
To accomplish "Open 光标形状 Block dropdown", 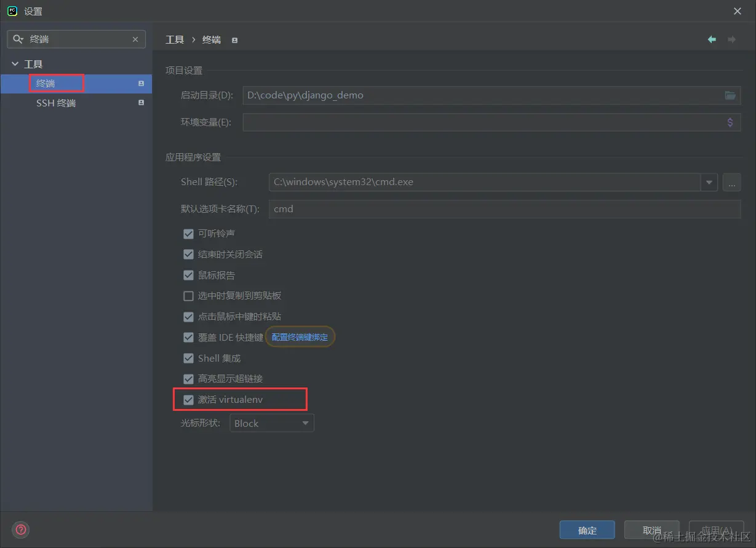I will click(x=272, y=423).
